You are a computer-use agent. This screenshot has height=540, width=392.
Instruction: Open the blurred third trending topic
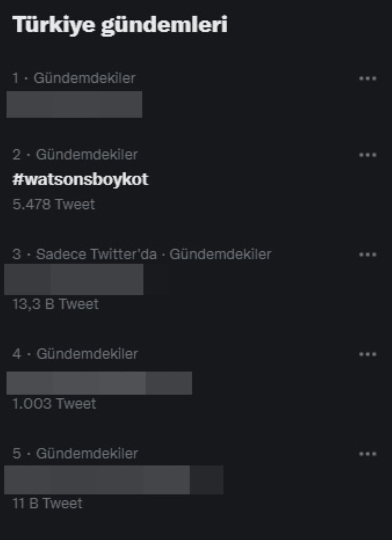click(74, 279)
